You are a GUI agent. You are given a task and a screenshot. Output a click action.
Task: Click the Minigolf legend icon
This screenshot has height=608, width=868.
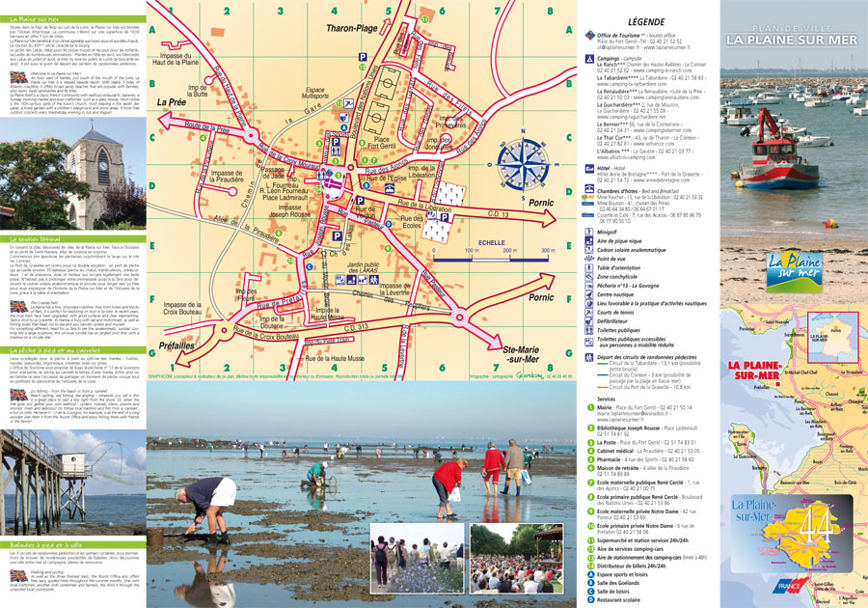click(589, 232)
